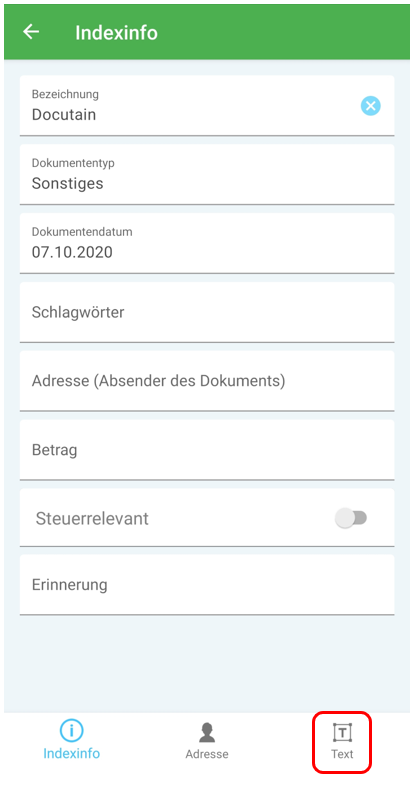Tap the Text recognition T icon
415x785 pixels.
[x=342, y=732]
